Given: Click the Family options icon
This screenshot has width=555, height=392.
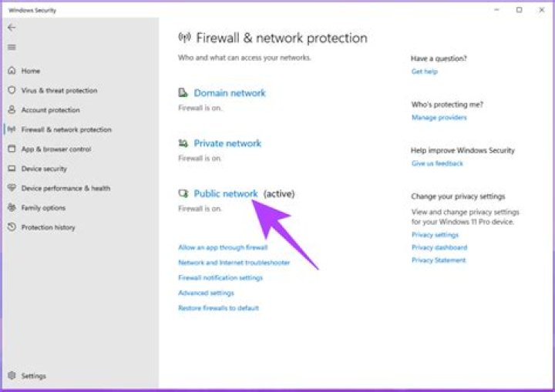Looking at the screenshot, I should (12, 208).
